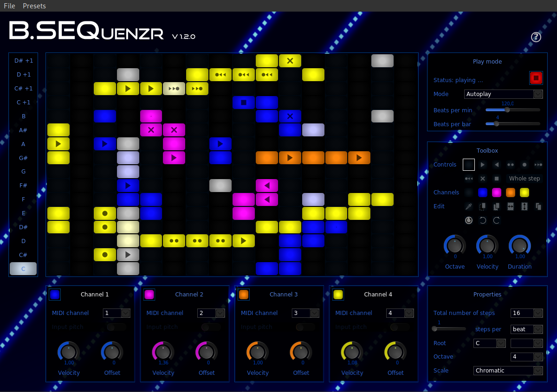Toggle Input pitch switch for Channel 1
The height and width of the screenshot is (392, 557).
pyautogui.click(x=117, y=327)
